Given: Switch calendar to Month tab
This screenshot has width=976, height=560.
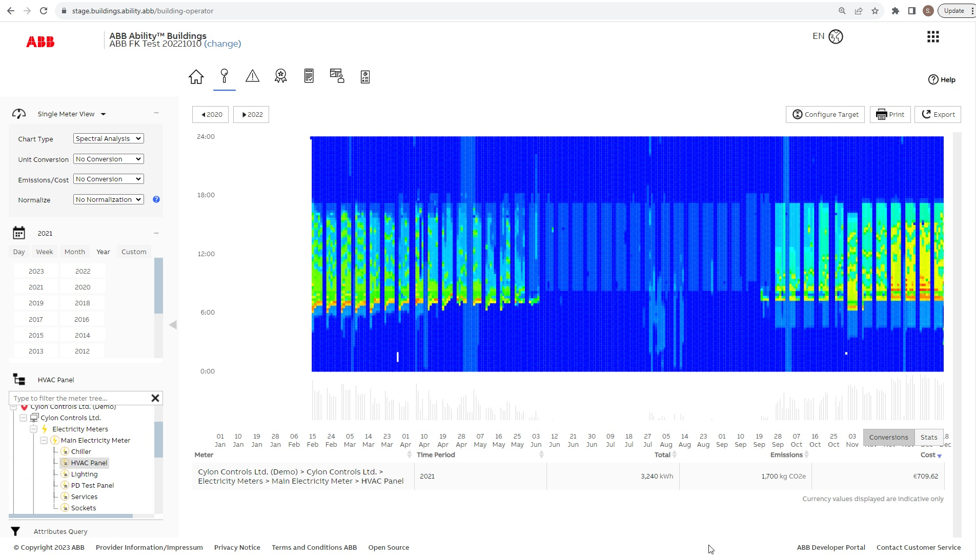Looking at the screenshot, I should [x=74, y=252].
